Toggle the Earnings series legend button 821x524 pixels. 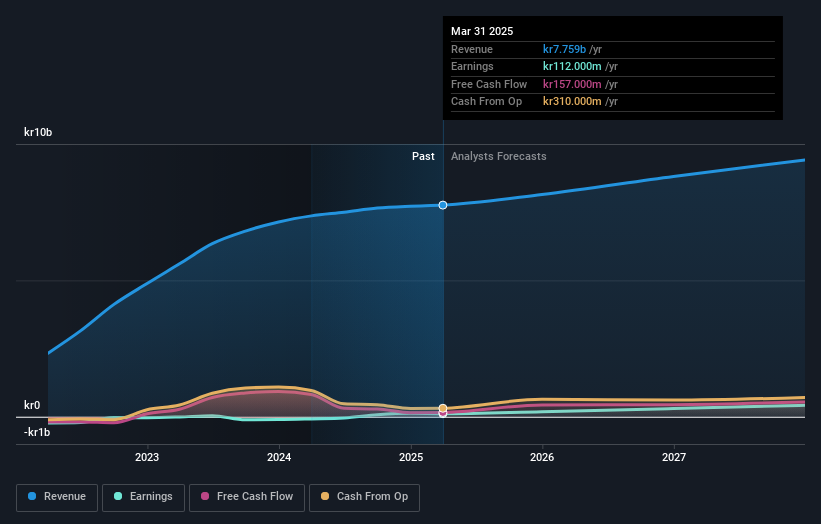[x=143, y=497]
